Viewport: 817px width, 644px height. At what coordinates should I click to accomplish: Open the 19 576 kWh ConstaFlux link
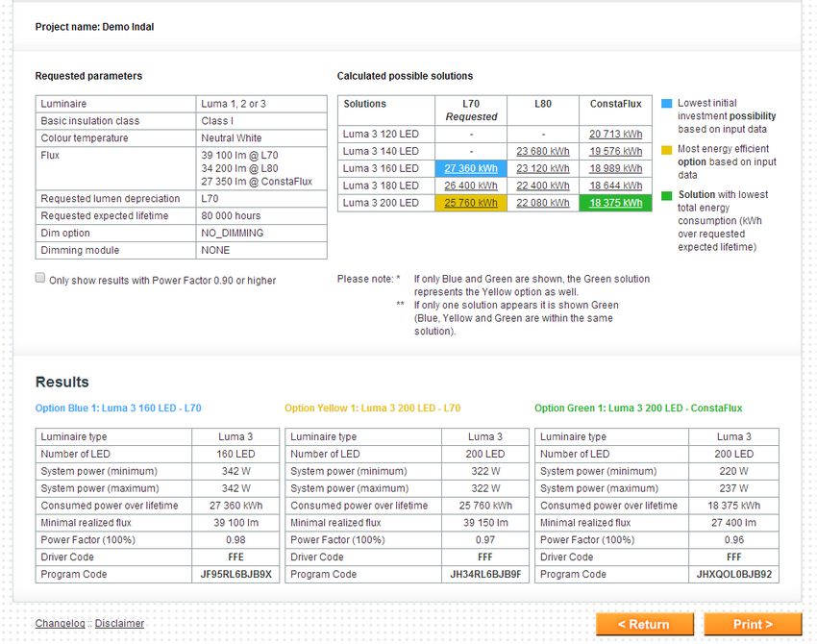pos(615,151)
